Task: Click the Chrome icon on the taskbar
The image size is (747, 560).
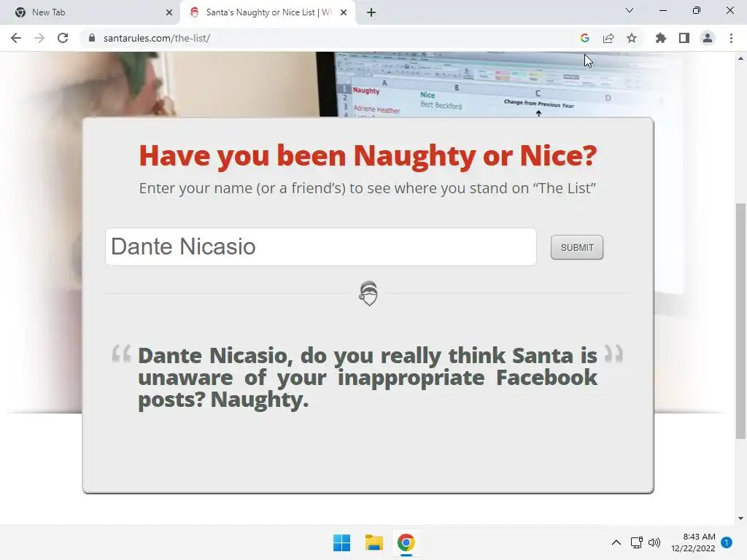Action: 406,542
